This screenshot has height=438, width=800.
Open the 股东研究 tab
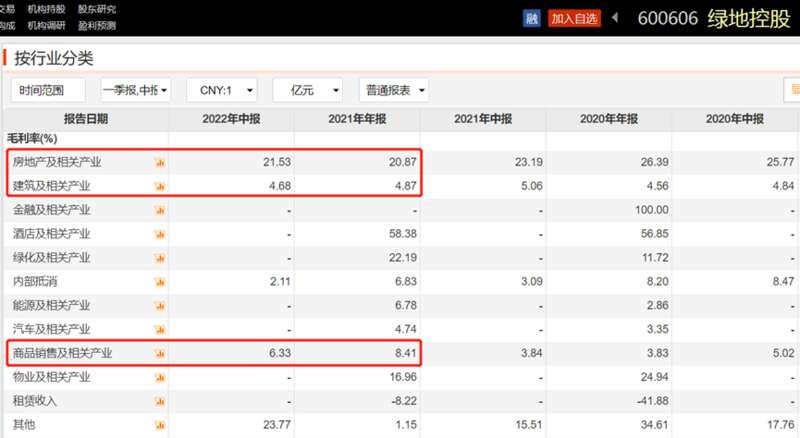click(96, 8)
